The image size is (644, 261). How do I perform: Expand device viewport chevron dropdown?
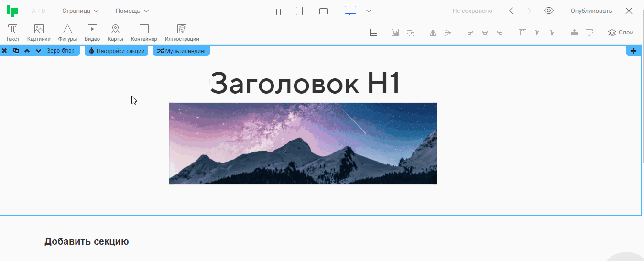pos(369,11)
